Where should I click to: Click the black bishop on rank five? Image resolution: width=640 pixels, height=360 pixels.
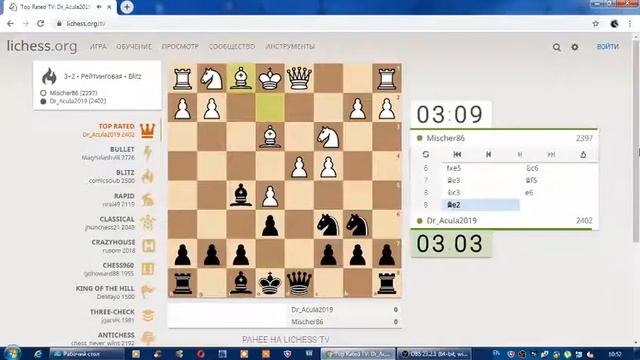point(241,195)
